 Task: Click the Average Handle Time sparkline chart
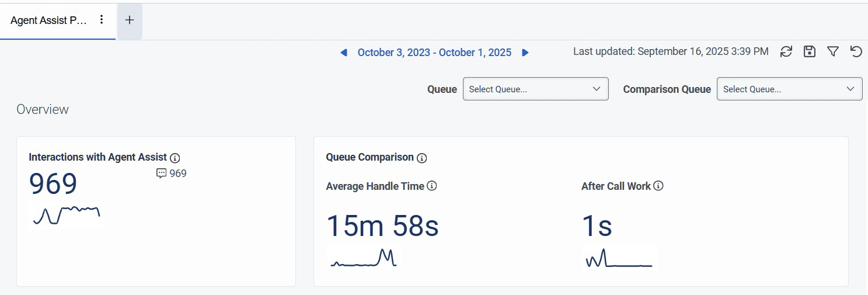tap(364, 258)
